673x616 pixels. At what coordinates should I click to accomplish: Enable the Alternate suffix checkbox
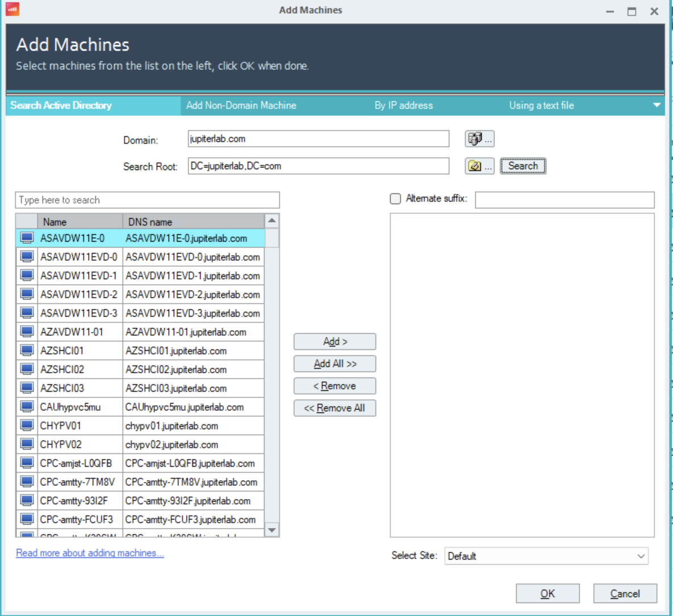pyautogui.click(x=395, y=198)
